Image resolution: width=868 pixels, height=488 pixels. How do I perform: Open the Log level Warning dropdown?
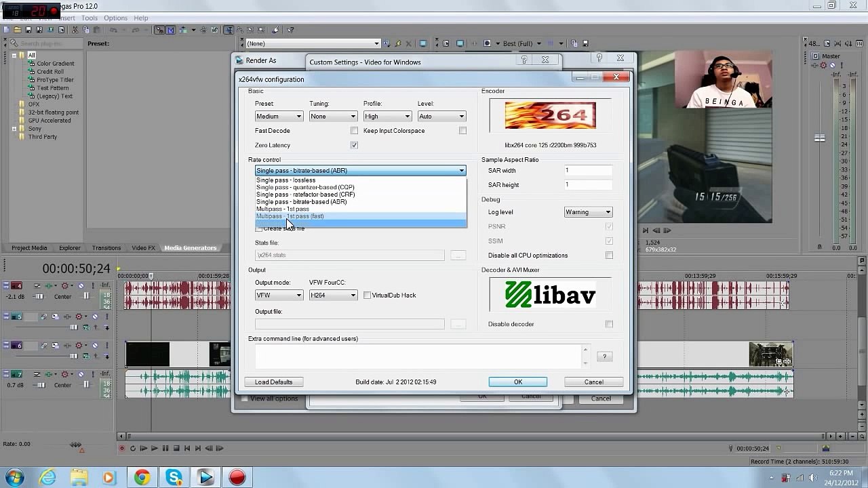(588, 212)
